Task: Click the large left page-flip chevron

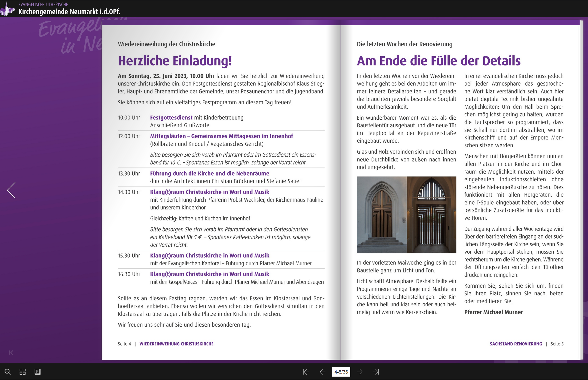Action: tap(11, 190)
